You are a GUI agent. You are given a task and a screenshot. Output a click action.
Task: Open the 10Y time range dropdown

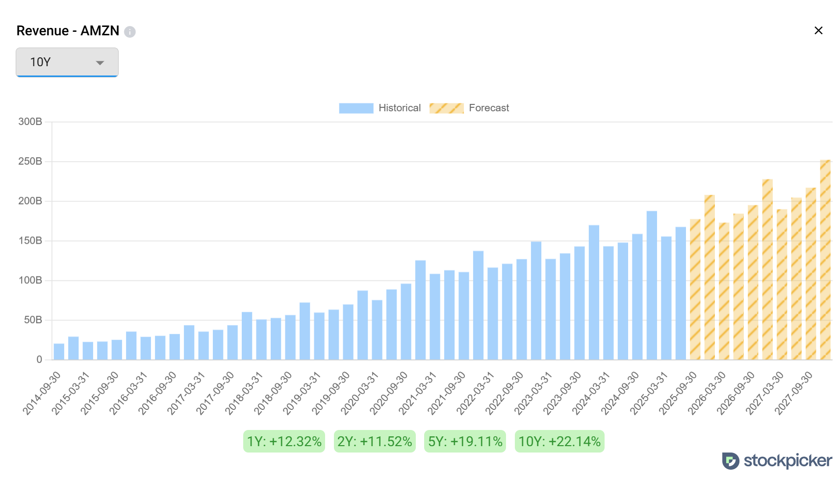click(x=67, y=62)
